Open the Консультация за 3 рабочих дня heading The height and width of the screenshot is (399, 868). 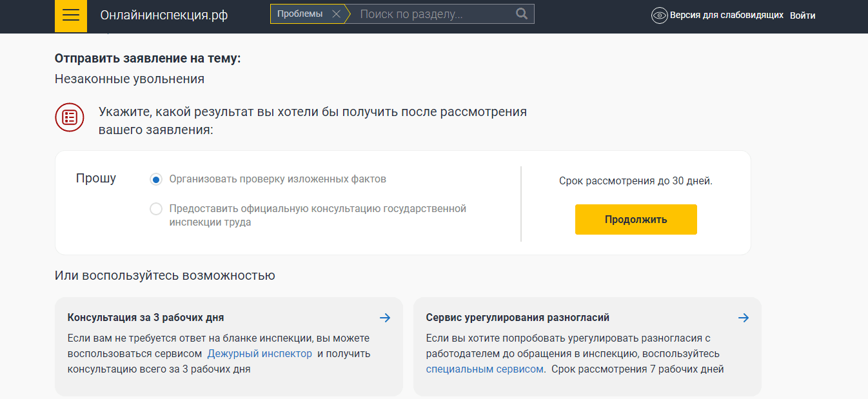[x=146, y=318]
